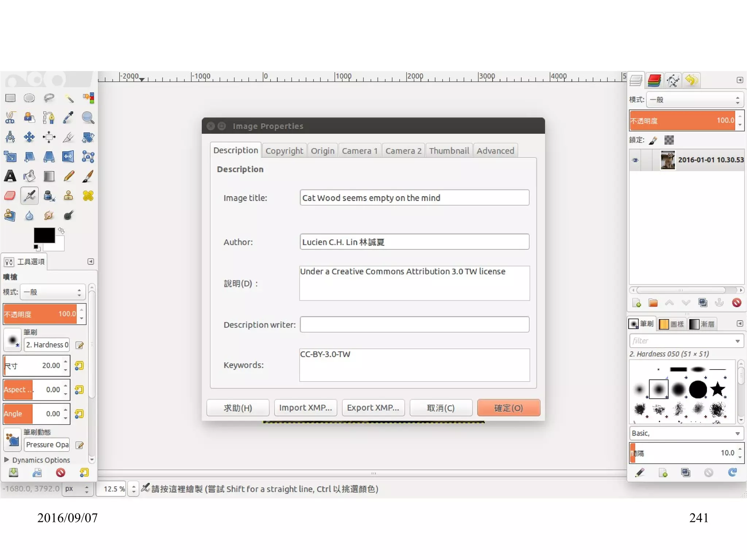Click the delete layer icon
The height and width of the screenshot is (560, 747).
coord(736,303)
